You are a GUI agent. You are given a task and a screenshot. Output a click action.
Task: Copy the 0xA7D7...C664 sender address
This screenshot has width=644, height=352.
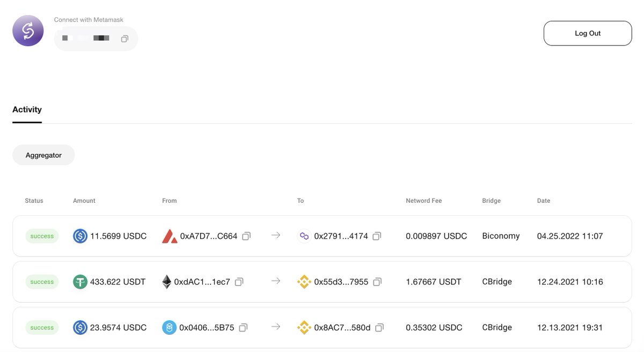(x=246, y=236)
